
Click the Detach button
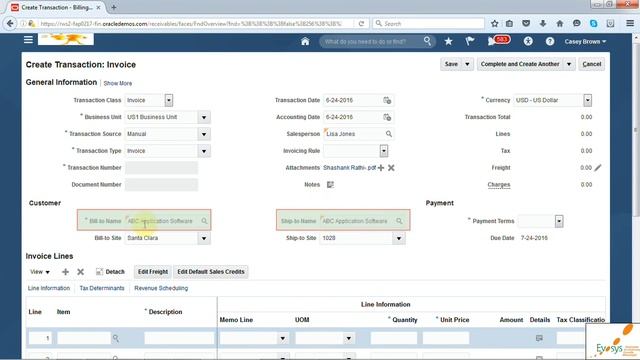110,272
